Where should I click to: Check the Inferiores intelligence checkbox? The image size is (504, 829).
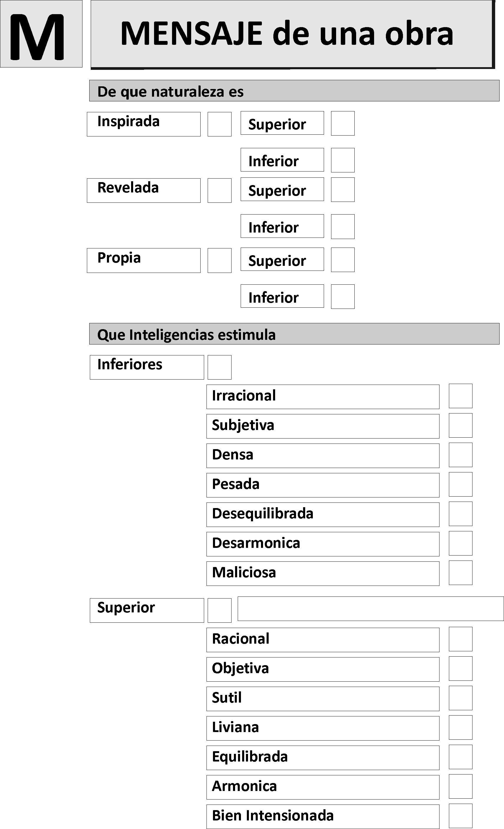click(x=219, y=367)
